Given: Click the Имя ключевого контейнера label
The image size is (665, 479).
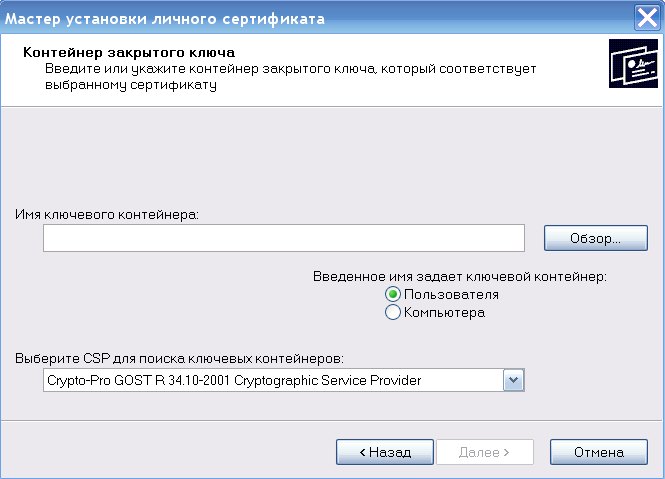Looking at the screenshot, I should click(107, 215).
